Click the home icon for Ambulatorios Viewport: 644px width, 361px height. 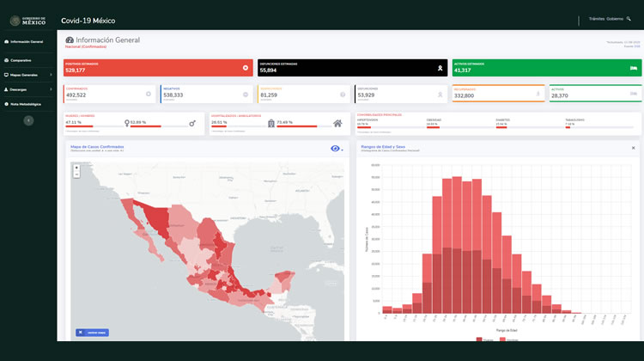coord(337,124)
